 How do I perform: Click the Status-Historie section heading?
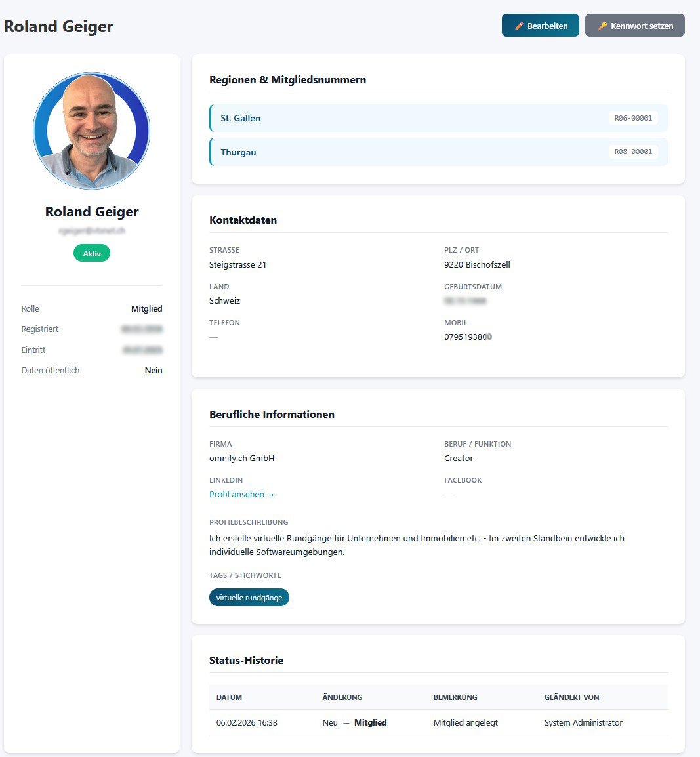click(245, 660)
